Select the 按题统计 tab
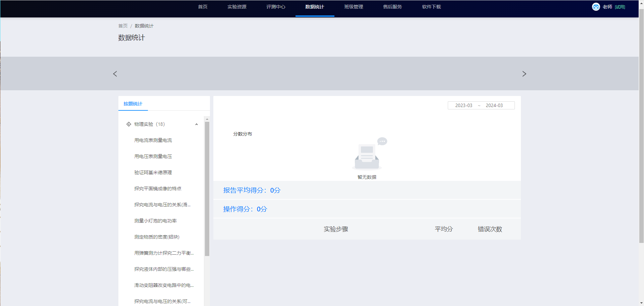This screenshot has height=306, width=644. 133,104
